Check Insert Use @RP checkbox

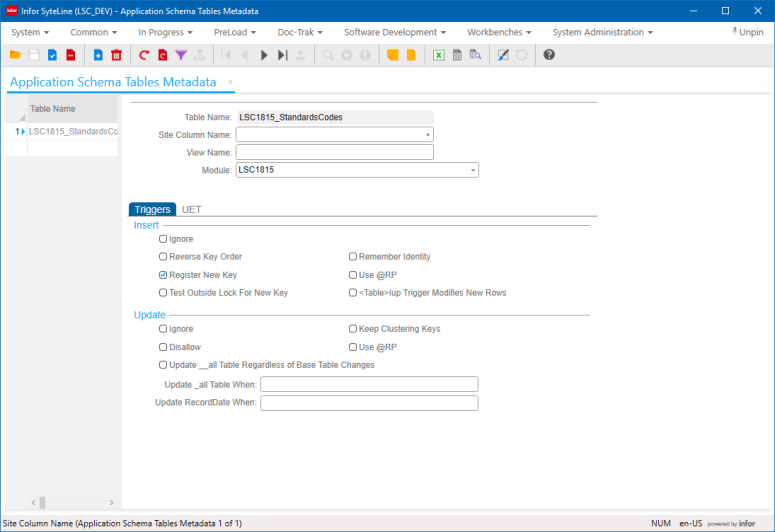coord(352,275)
